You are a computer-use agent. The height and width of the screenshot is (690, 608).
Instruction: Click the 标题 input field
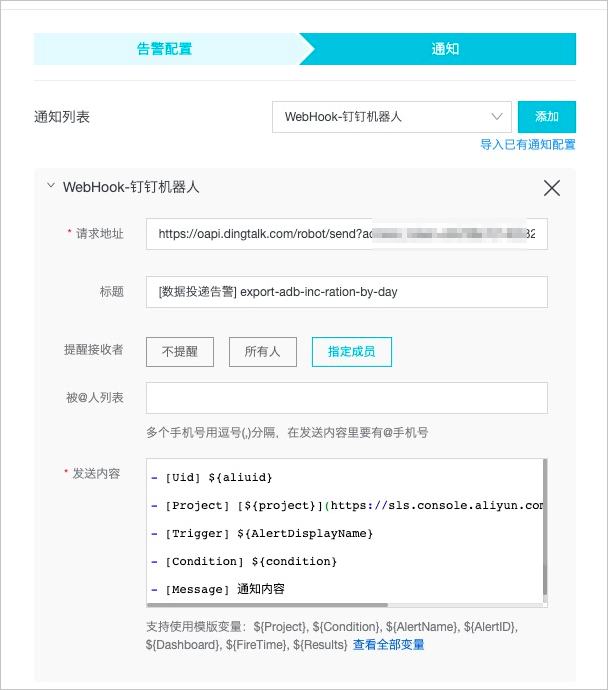(347, 292)
